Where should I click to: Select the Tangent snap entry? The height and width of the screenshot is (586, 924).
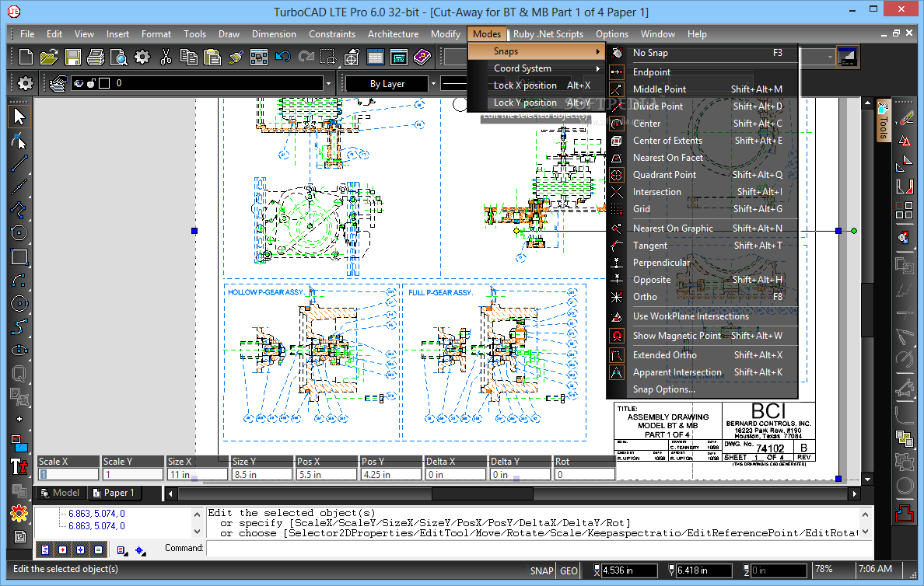click(702, 246)
